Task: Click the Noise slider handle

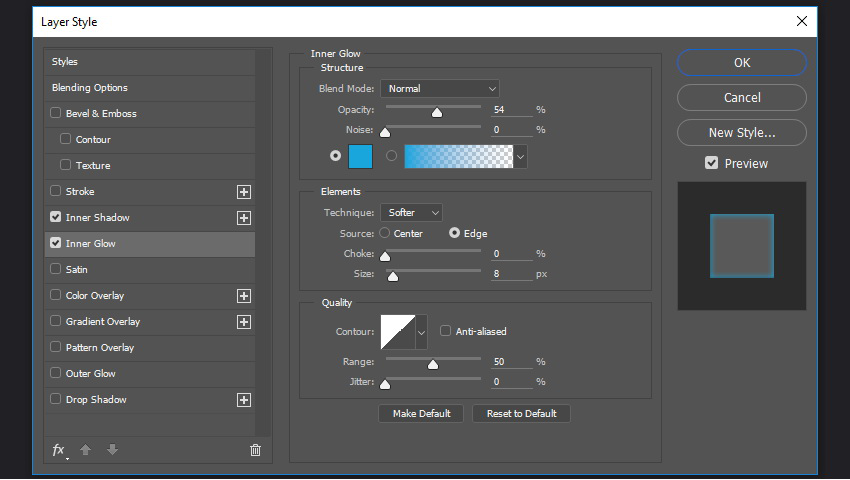Action: (385, 132)
